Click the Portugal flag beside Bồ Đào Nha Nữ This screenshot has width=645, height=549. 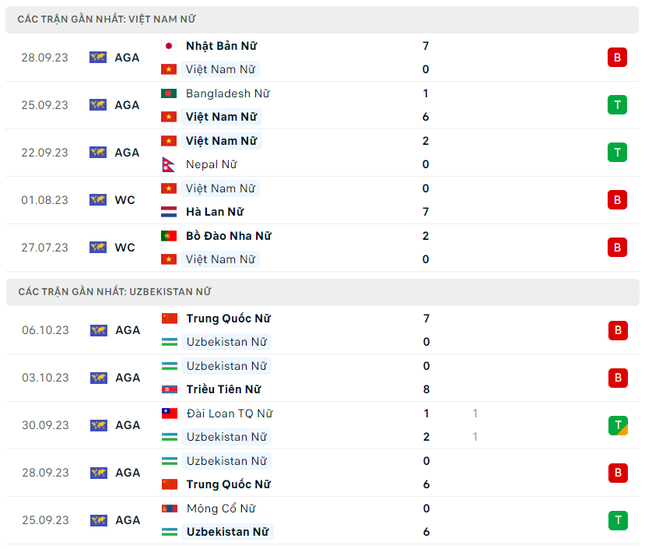(168, 236)
